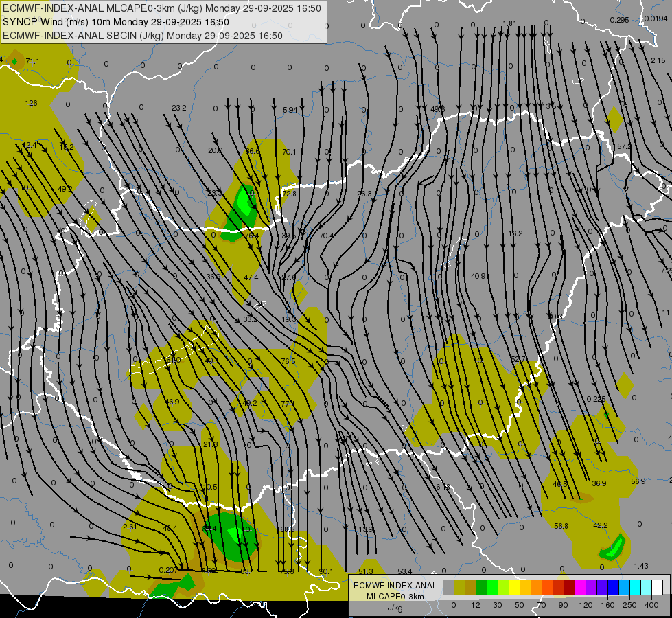Click the MLCAPE0-3km title line in header

tap(161, 8)
